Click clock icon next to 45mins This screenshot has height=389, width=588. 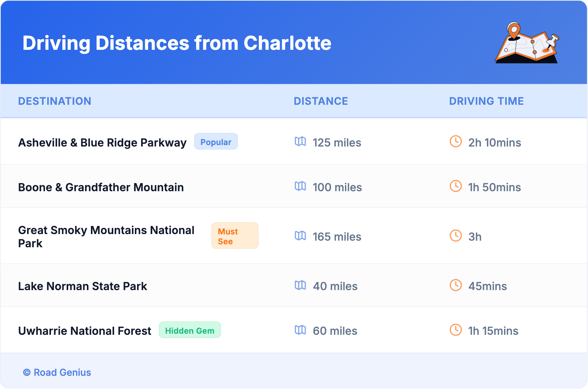(x=456, y=285)
